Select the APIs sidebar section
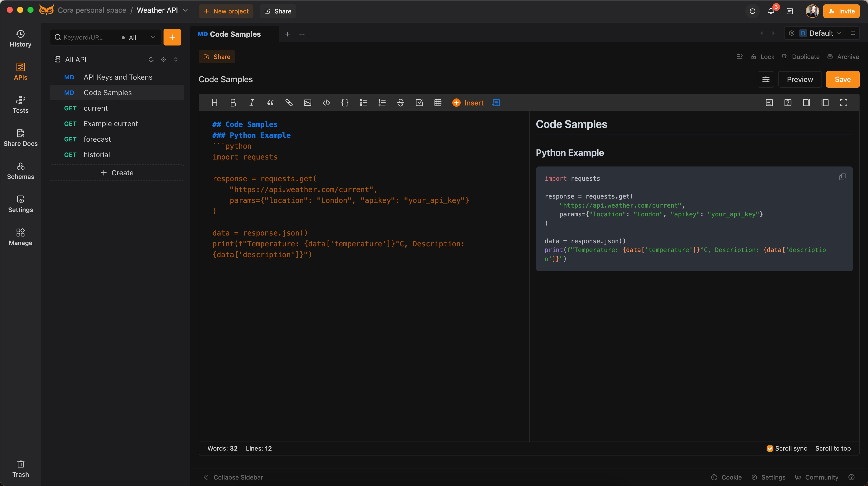The image size is (868, 486). click(x=21, y=72)
